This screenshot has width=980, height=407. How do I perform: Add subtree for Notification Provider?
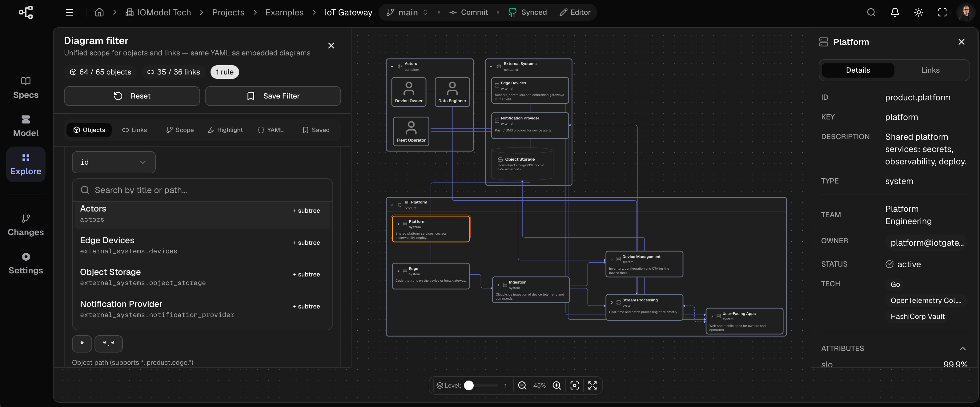[306, 306]
